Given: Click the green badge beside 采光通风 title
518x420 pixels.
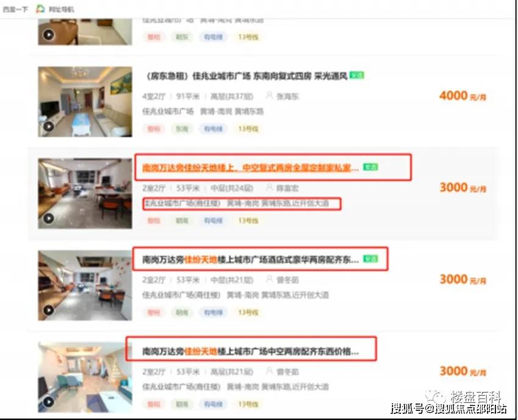Looking at the screenshot, I should (357, 76).
